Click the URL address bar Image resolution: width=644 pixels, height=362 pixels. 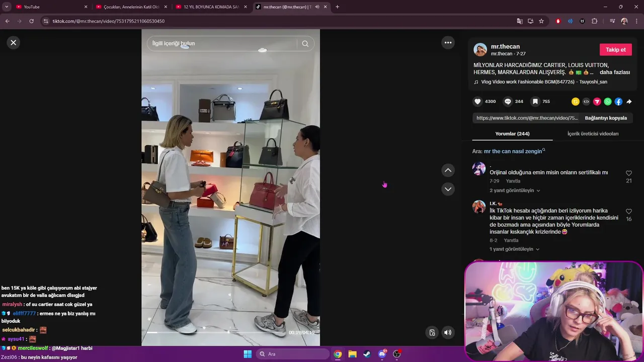282,21
